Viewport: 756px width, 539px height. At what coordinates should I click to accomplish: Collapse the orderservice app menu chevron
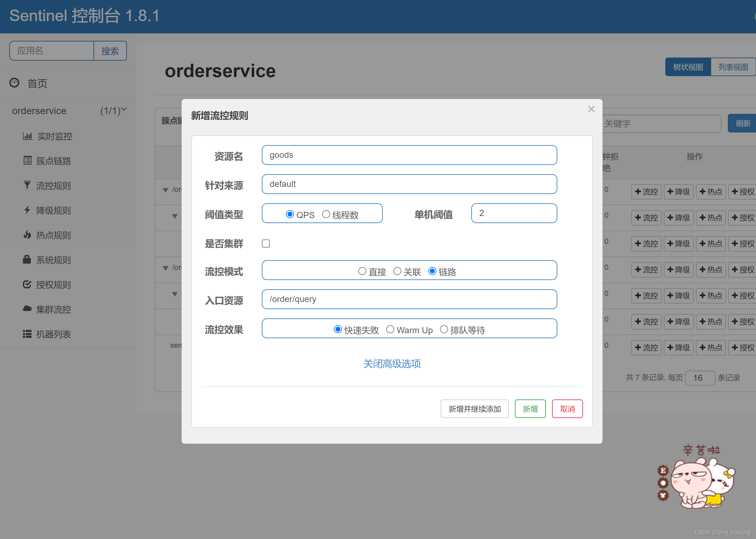pos(124,109)
